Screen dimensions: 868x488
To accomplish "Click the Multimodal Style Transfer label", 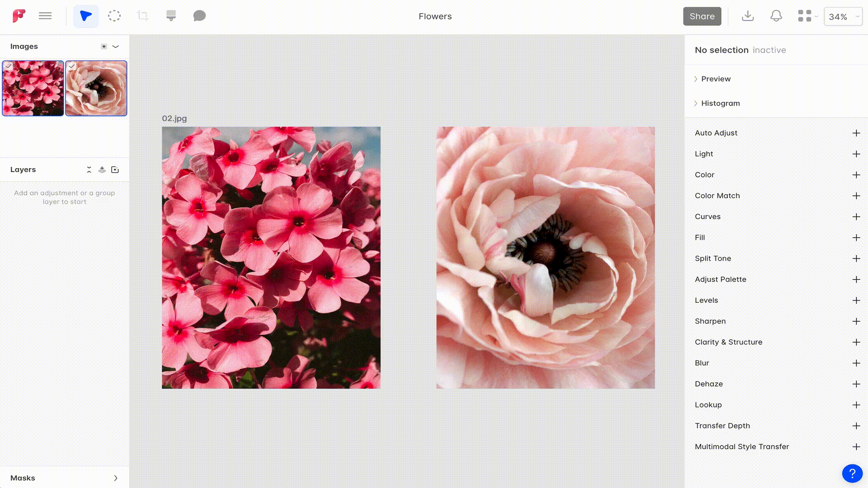I will [x=742, y=447].
